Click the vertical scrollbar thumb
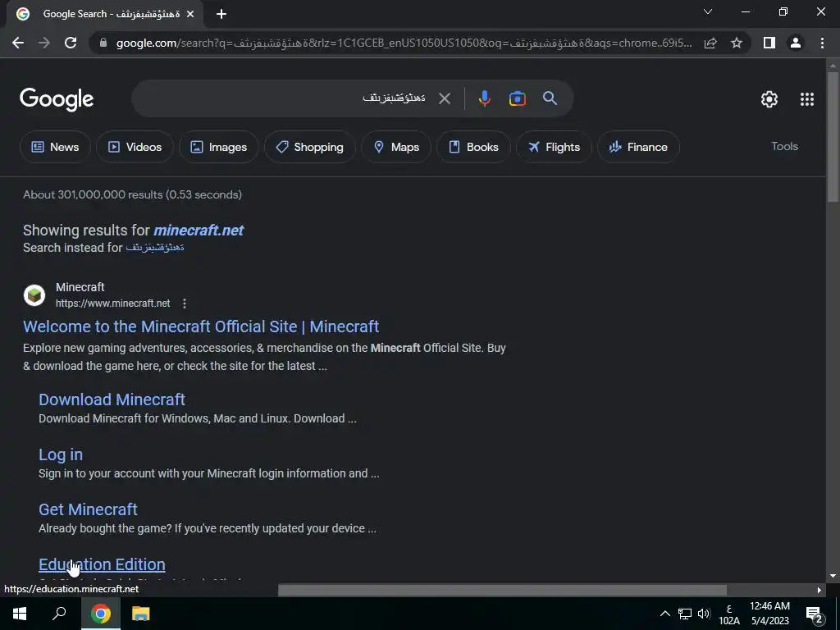This screenshot has height=630, width=840. coord(832,137)
